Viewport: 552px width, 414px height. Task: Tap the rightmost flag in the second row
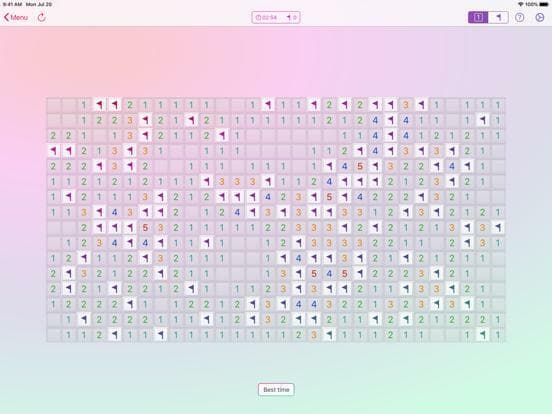point(483,120)
